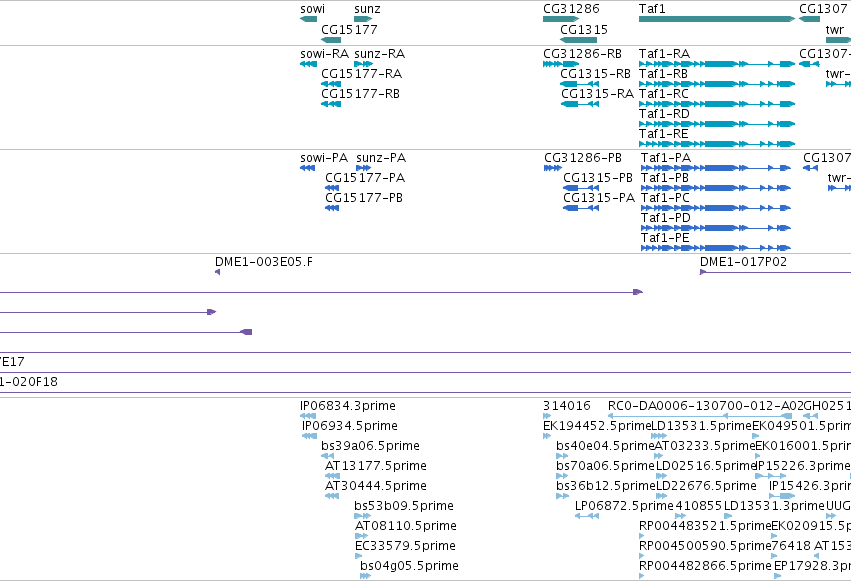This screenshot has height=581, width=851.
Task: Click the long Taf1 gene bar
Action: point(717,19)
